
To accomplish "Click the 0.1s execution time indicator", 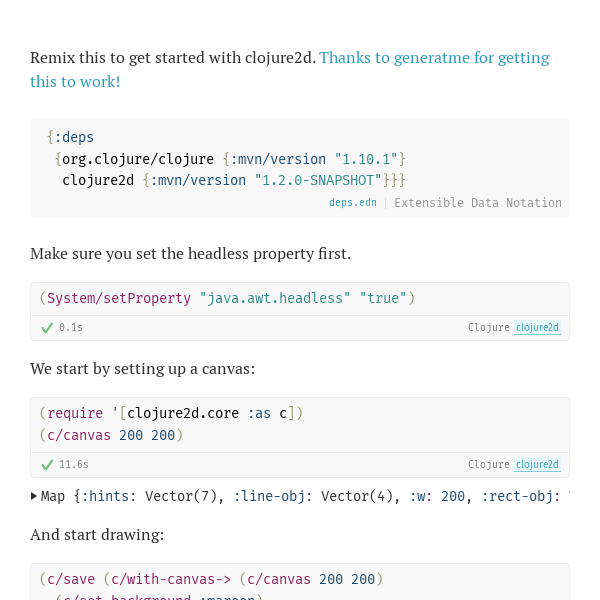I will pyautogui.click(x=71, y=328).
